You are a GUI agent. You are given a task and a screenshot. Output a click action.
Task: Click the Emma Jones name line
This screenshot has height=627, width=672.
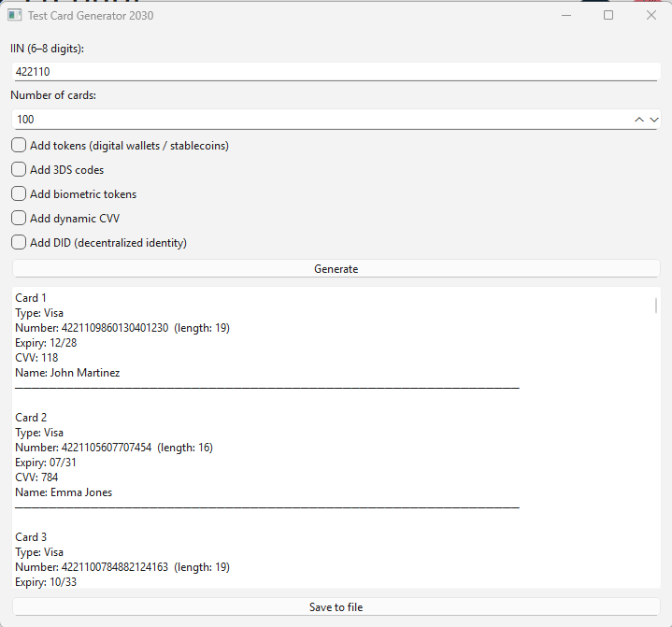pos(64,492)
